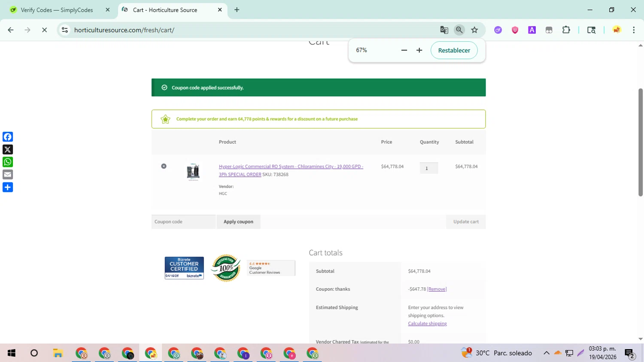Click the 'Quantity' column header
The width and height of the screenshot is (644, 362).
coord(429,142)
